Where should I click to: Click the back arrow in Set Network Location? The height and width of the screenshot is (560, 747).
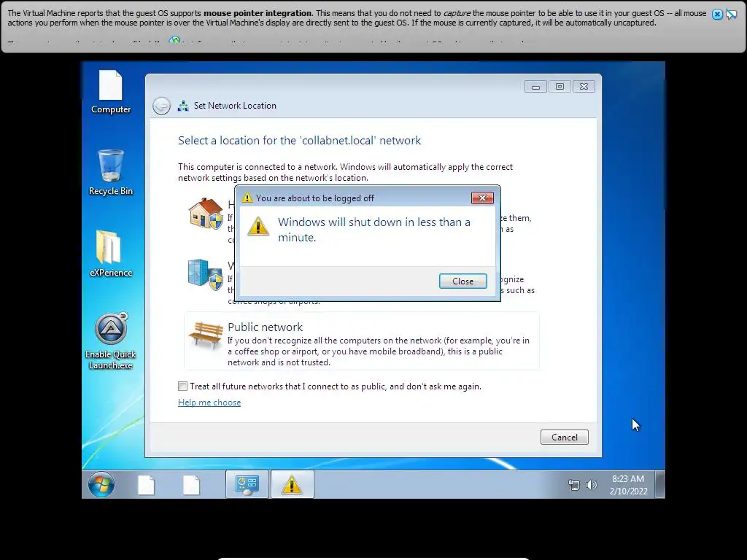161,106
